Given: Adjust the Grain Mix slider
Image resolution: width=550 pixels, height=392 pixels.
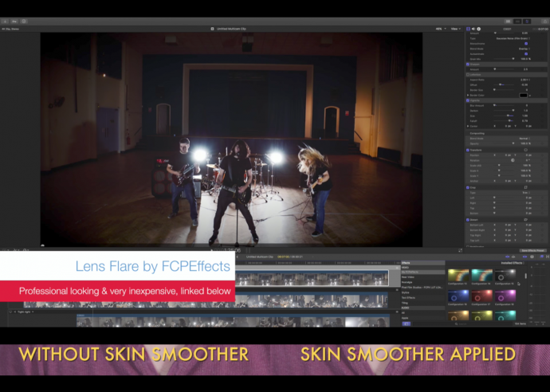Looking at the screenshot, I should 504,59.
